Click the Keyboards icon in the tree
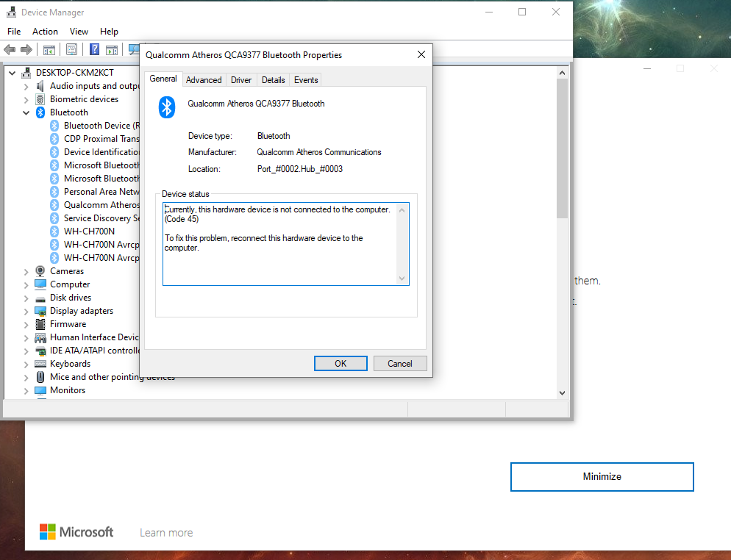 point(40,363)
